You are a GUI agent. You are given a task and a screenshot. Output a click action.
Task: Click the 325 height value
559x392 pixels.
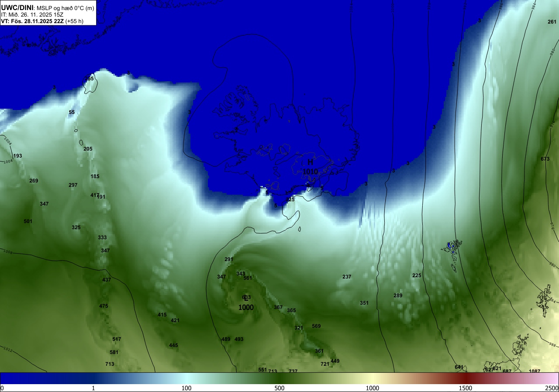pyautogui.click(x=76, y=227)
